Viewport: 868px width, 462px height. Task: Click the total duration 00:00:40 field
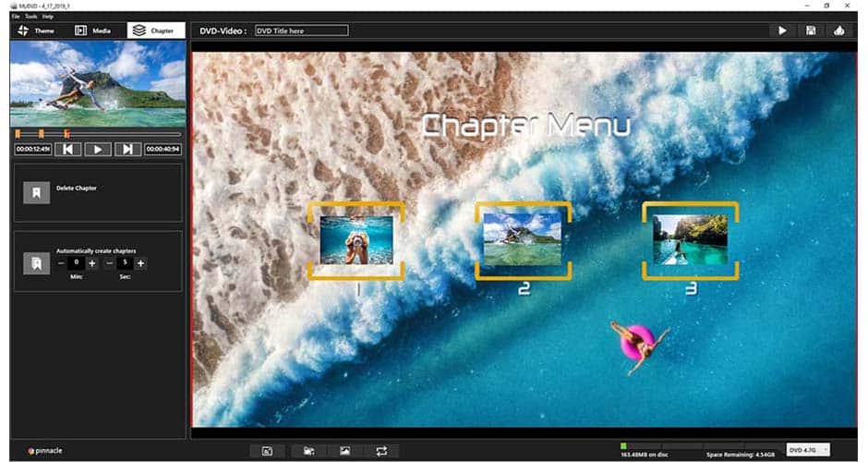click(x=163, y=149)
